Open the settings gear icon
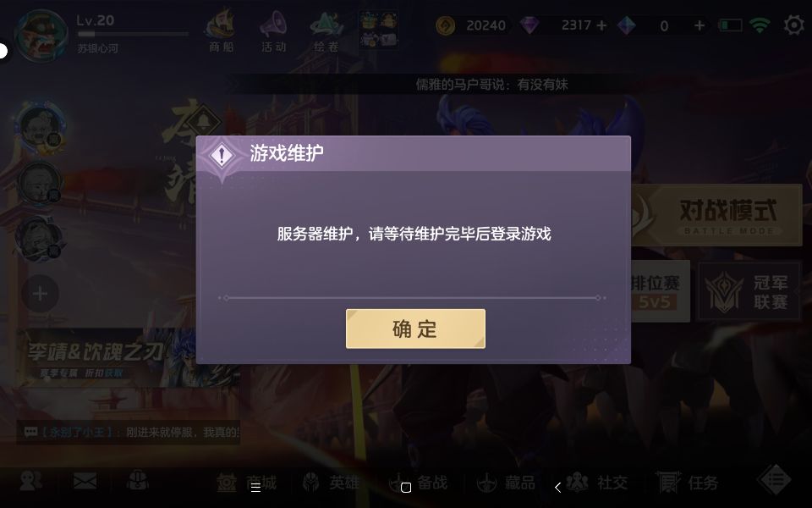The height and width of the screenshot is (508, 812). click(x=793, y=25)
